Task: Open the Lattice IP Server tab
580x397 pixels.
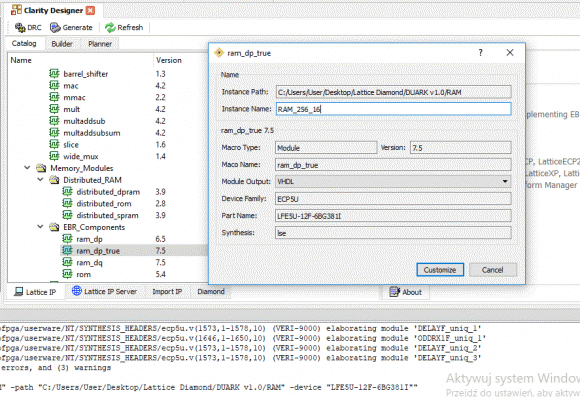Action: click(x=104, y=292)
